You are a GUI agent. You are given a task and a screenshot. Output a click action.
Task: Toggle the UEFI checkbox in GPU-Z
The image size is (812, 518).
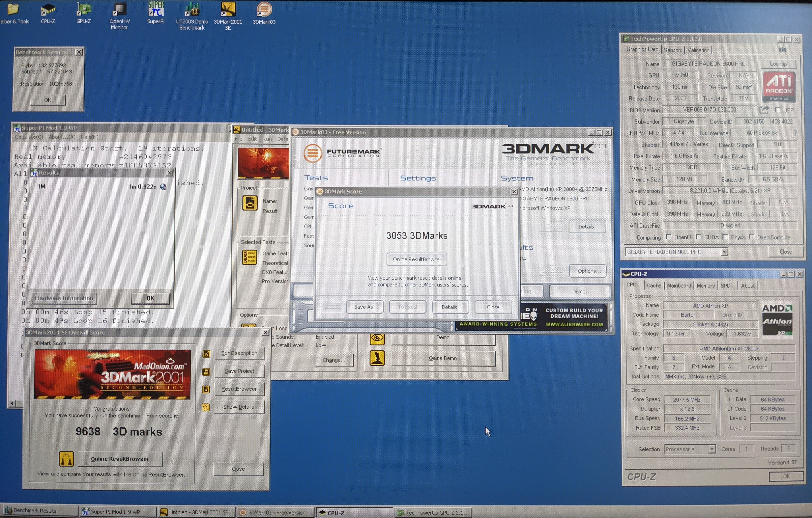tap(778, 110)
